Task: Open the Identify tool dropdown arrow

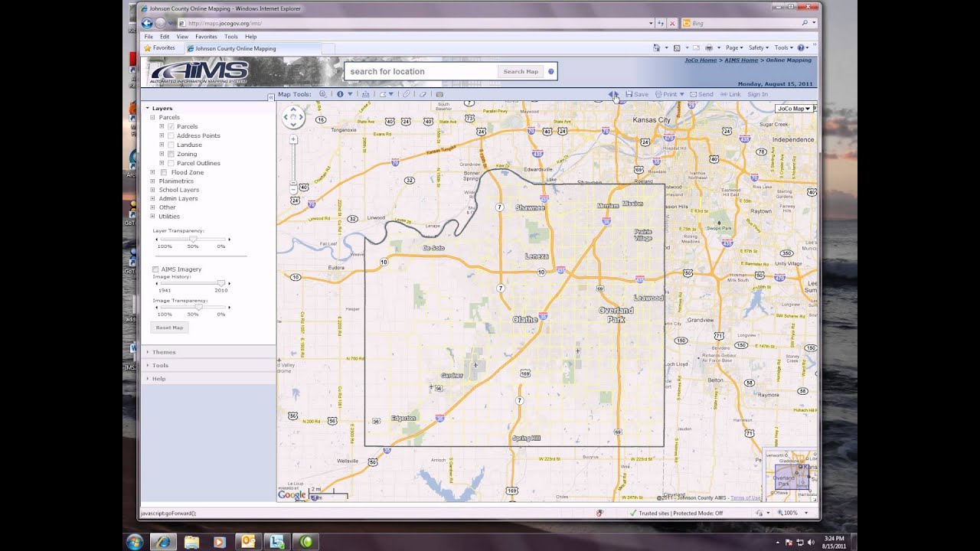Action: coord(350,94)
